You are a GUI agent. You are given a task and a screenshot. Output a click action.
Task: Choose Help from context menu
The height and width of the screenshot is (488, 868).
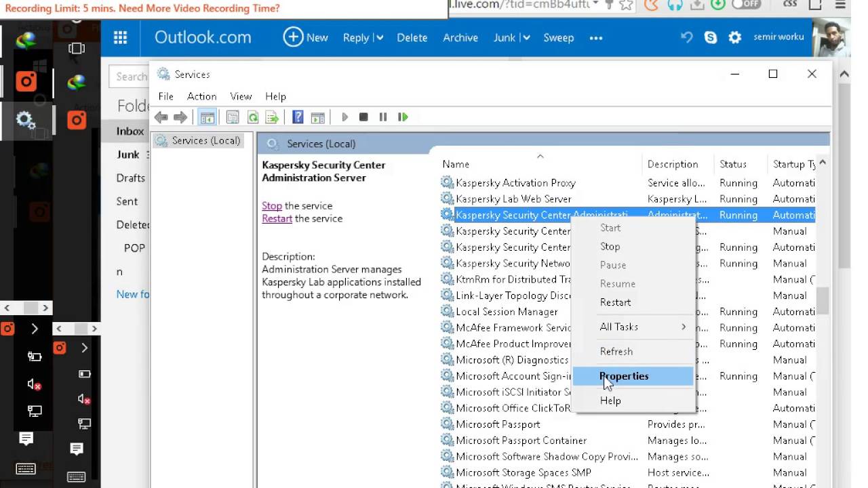[x=633, y=401]
